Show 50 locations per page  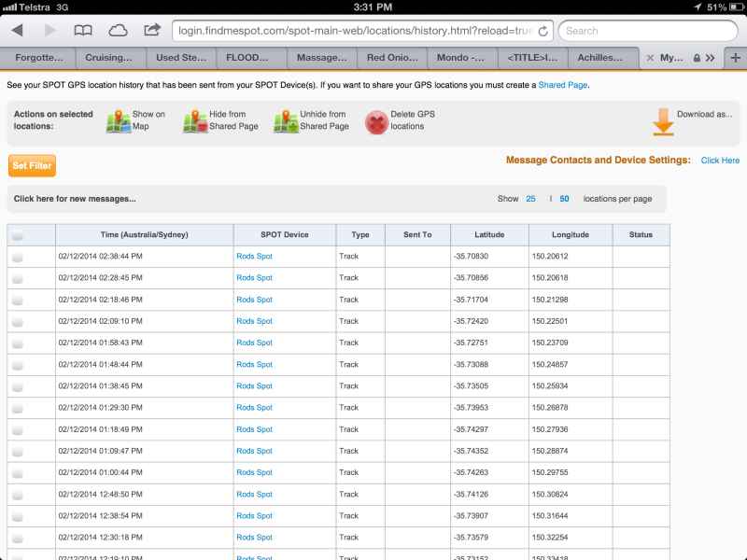[x=564, y=199]
